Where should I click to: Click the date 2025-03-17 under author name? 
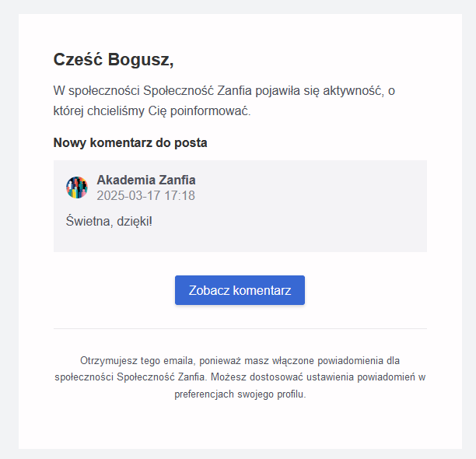(129, 196)
